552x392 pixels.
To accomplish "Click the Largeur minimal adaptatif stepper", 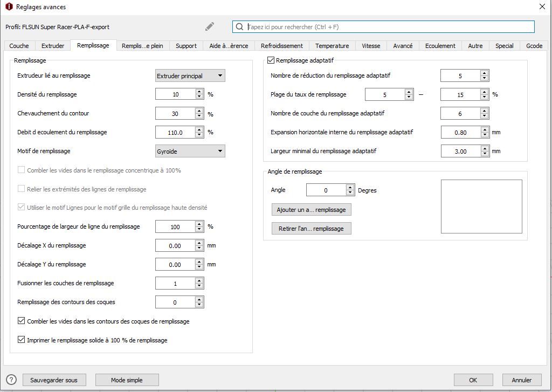I will [485, 151].
